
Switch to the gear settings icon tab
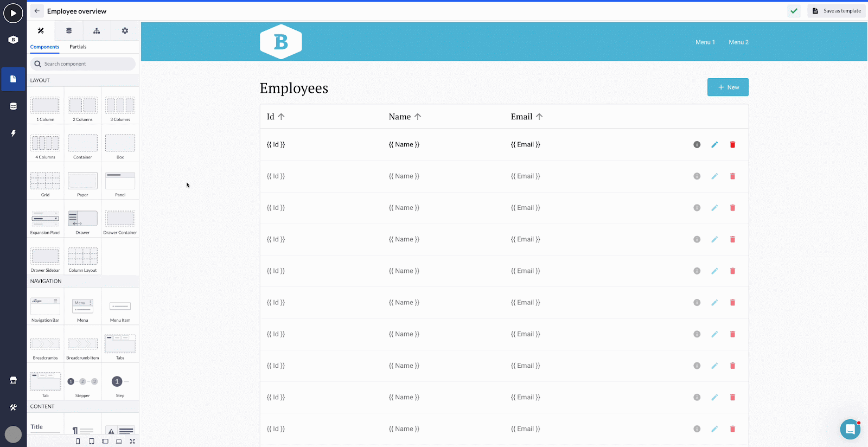125,31
